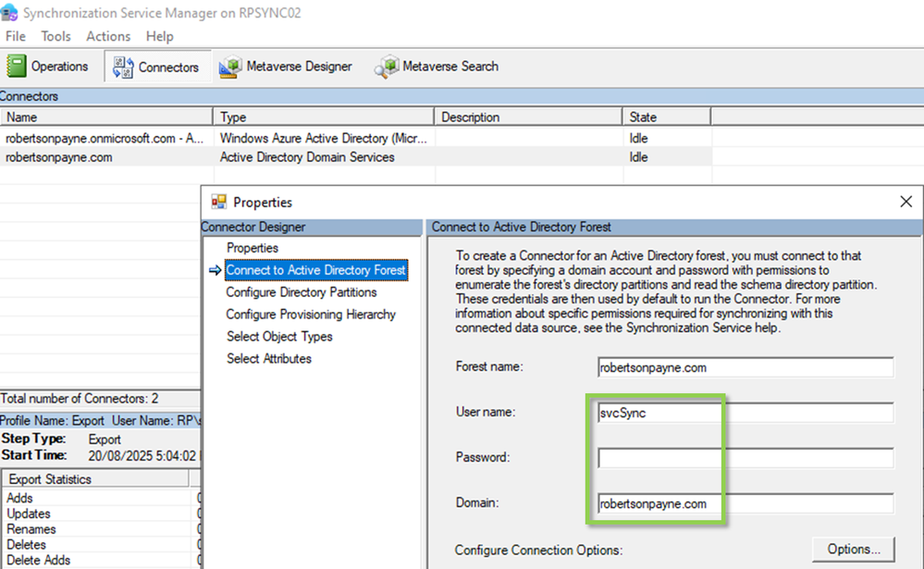924x569 pixels.
Task: Click Active Directory Domain Services type cell
Action: pyautogui.click(x=307, y=157)
